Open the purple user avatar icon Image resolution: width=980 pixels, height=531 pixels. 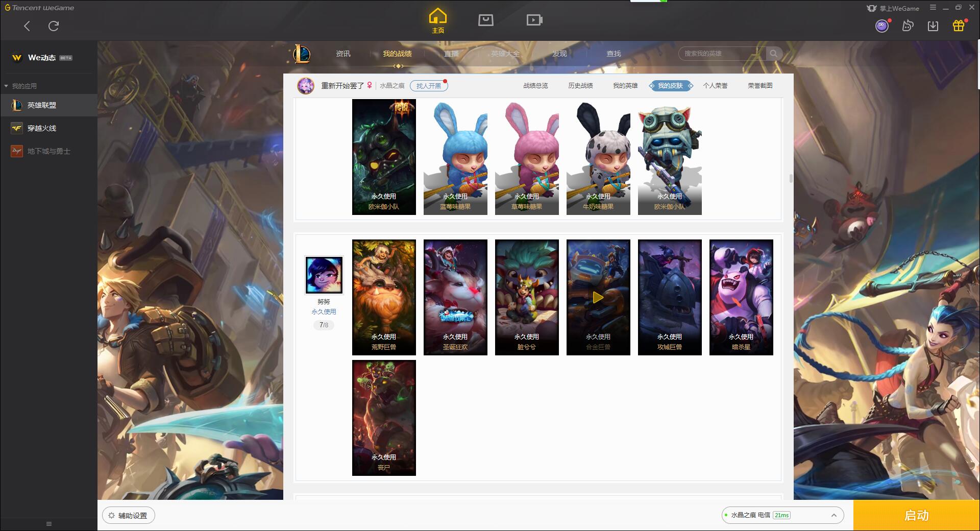882,26
